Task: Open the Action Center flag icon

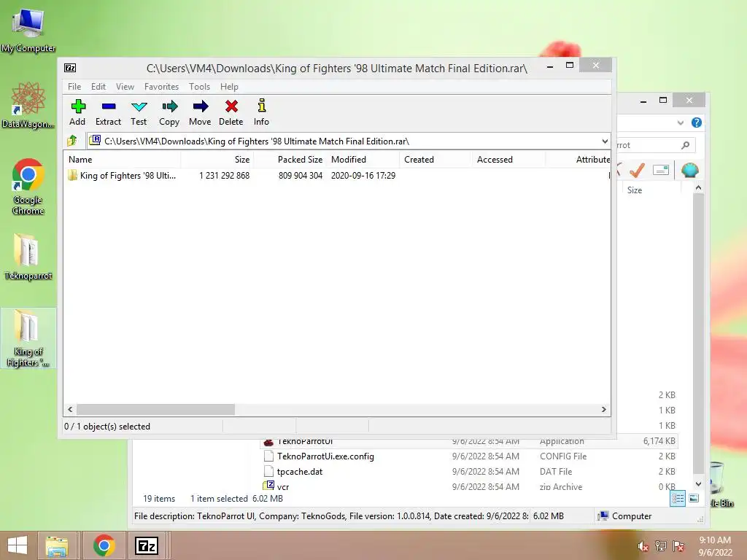Action: click(x=678, y=546)
